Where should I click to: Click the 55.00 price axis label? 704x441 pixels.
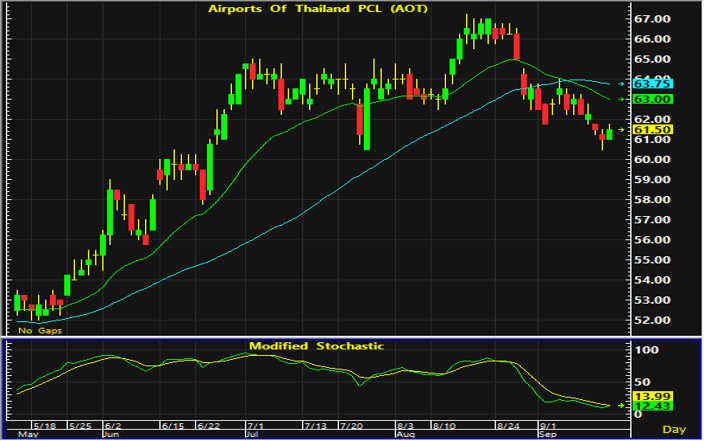pyautogui.click(x=652, y=260)
